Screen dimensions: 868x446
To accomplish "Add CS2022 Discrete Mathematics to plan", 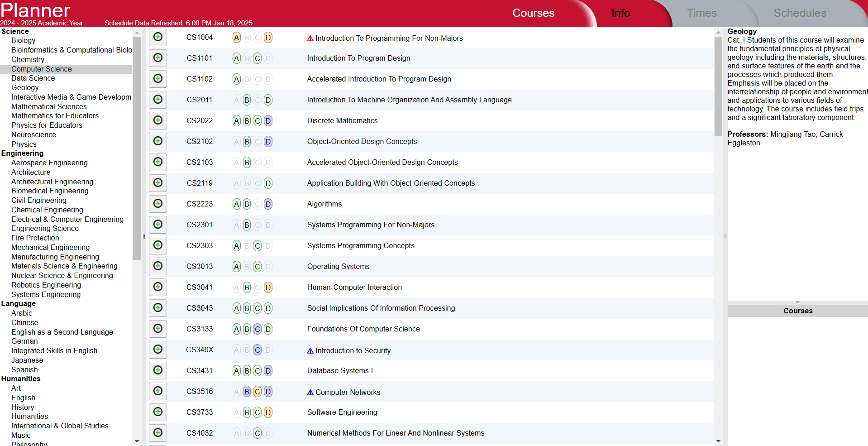I will tap(157, 120).
